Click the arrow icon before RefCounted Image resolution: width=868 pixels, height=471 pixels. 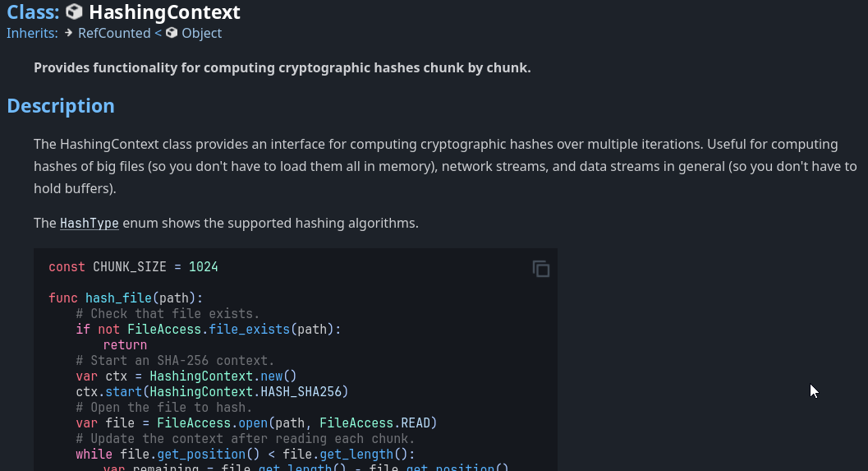coord(69,33)
